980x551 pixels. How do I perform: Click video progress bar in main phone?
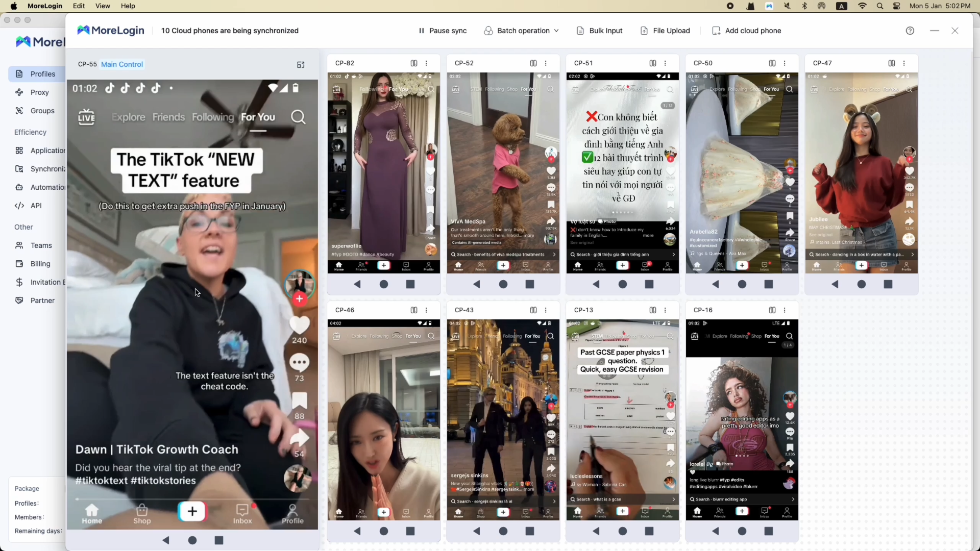pos(192,498)
